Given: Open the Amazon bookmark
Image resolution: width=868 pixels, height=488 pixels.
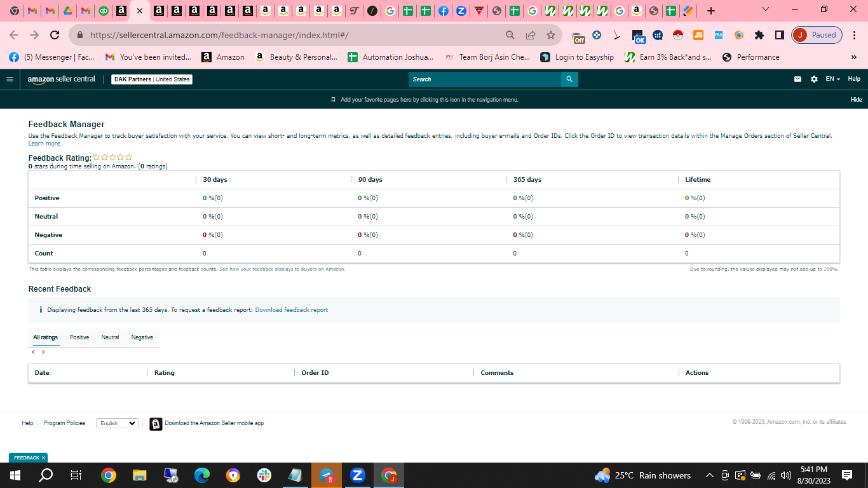Looking at the screenshot, I should click(x=223, y=57).
